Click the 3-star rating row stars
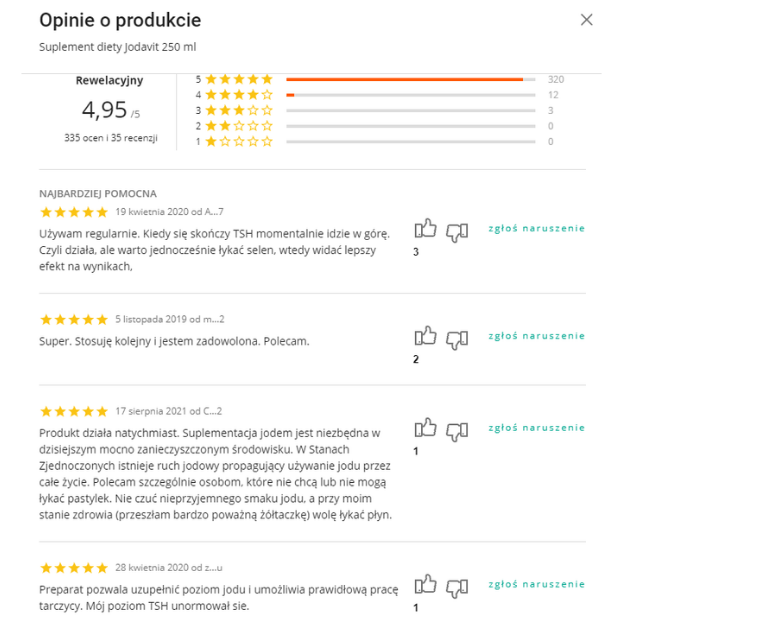This screenshot has height=627, width=770. point(239,110)
